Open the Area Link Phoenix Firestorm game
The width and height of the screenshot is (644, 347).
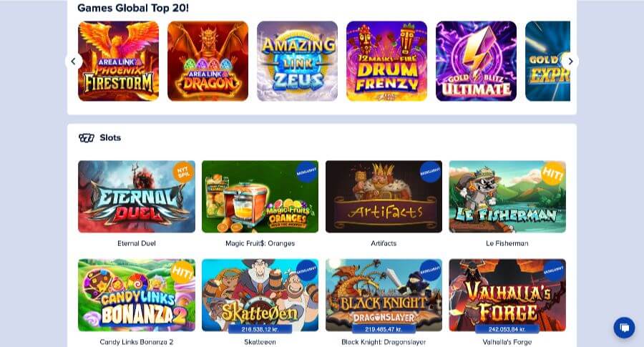pos(118,62)
